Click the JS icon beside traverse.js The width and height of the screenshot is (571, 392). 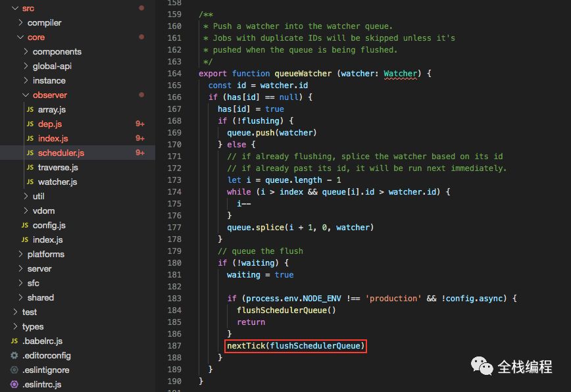(30, 167)
